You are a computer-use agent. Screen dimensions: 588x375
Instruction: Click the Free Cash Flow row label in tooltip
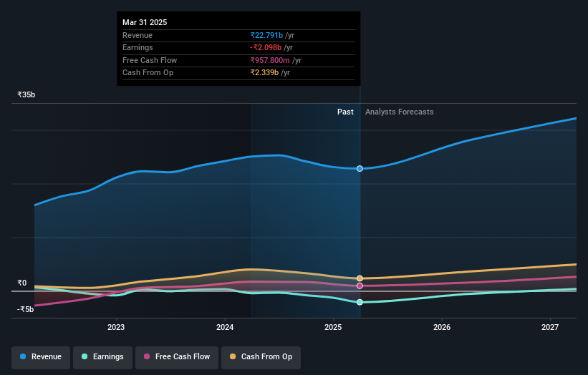pyautogui.click(x=150, y=60)
